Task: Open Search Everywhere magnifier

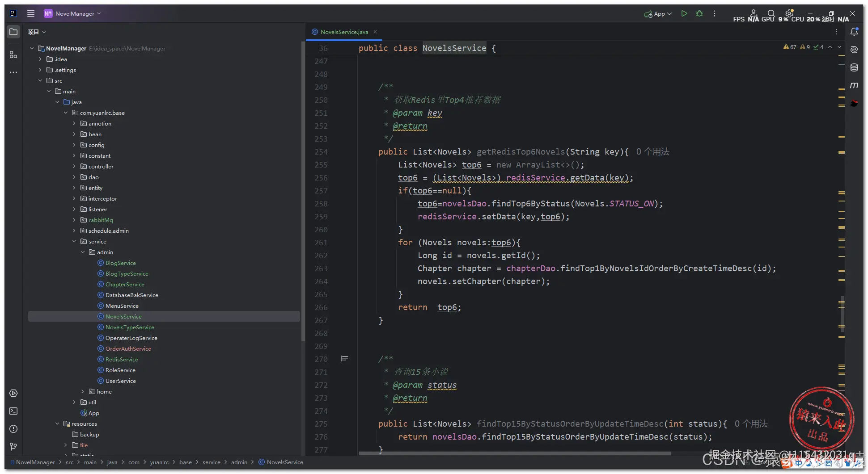Action: pyautogui.click(x=771, y=13)
